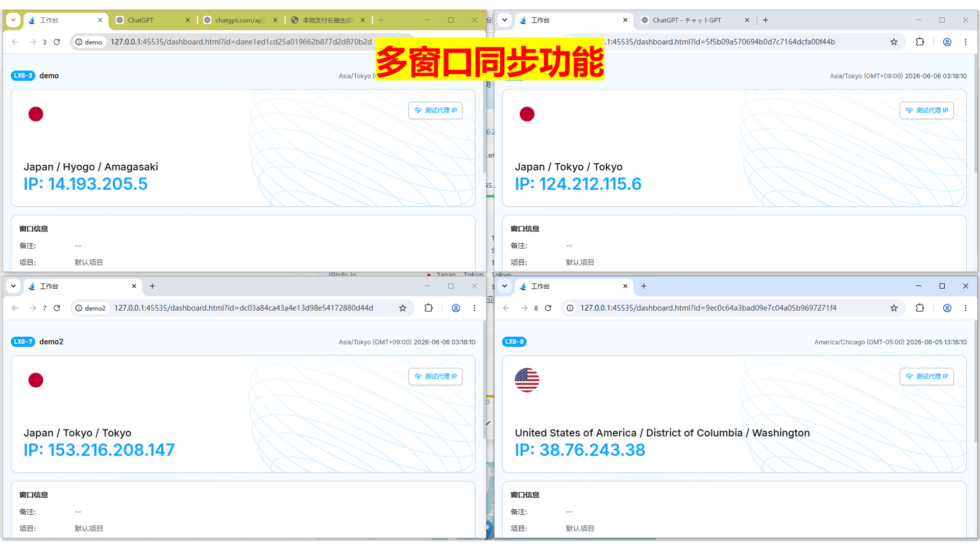Reload the demo window page
The width and height of the screenshot is (980, 551).
(x=57, y=42)
